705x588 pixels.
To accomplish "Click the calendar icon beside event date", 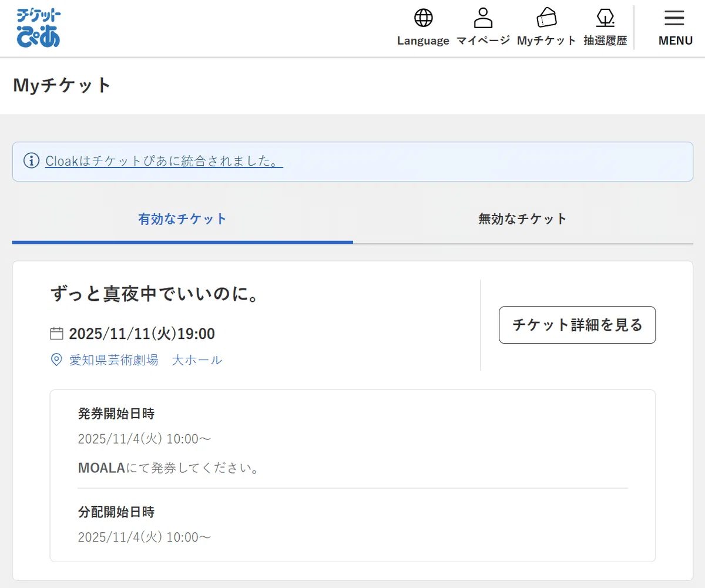I will coord(56,334).
